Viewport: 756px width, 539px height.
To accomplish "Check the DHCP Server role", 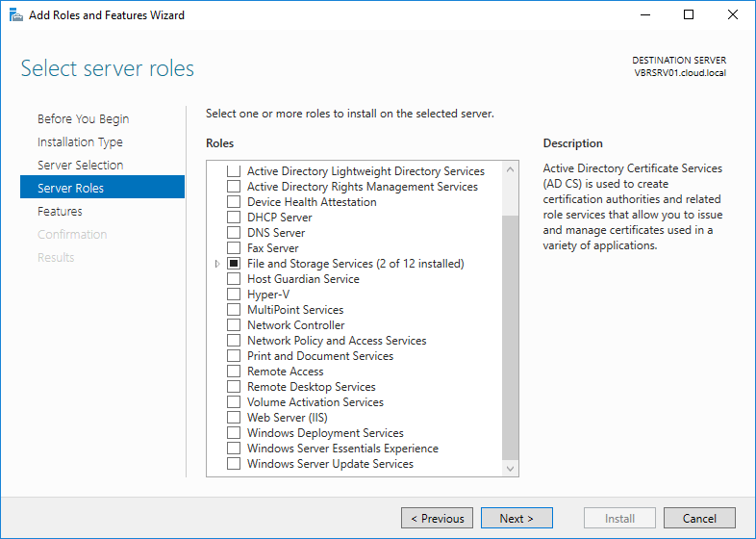I will (233, 218).
